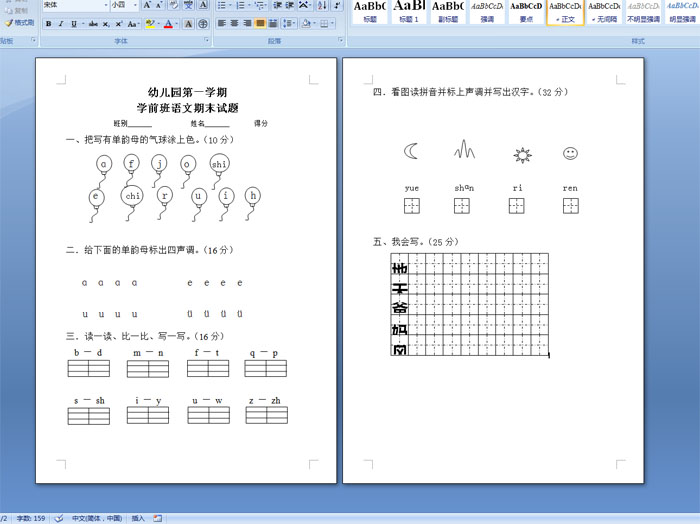Apply the 明显强调 style

682,12
